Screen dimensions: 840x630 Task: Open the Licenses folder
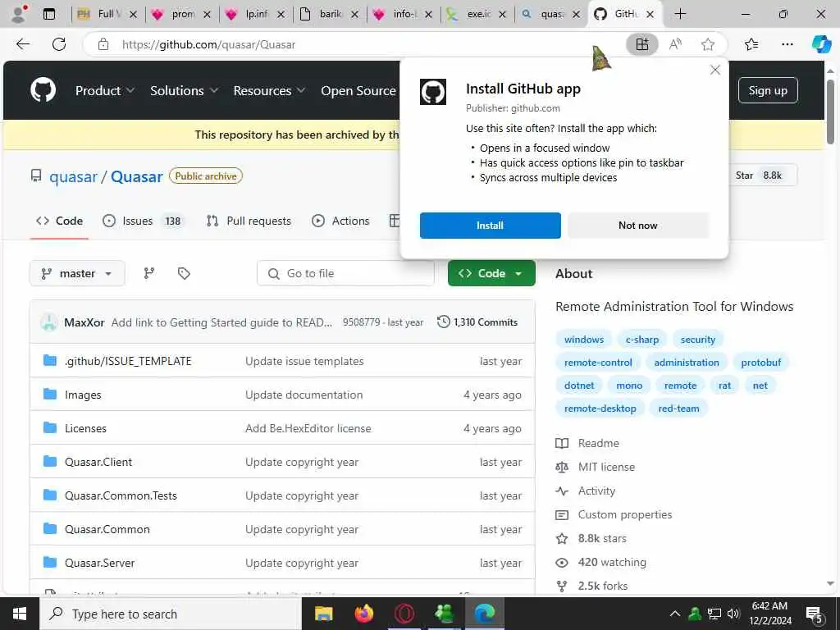click(85, 428)
